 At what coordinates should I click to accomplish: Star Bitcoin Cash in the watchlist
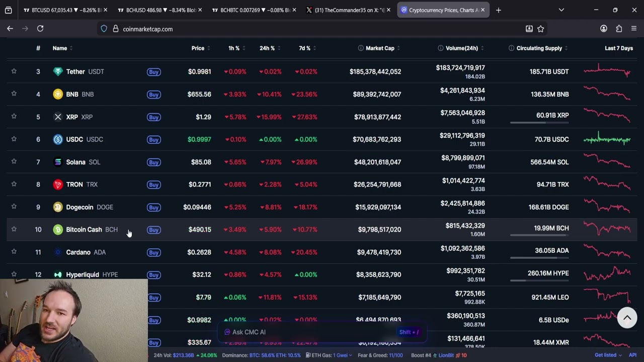pyautogui.click(x=14, y=229)
